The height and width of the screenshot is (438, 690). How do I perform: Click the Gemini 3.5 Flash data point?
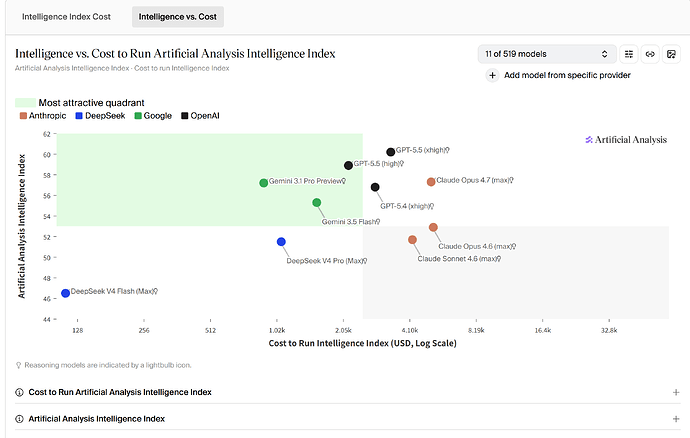[x=316, y=202]
